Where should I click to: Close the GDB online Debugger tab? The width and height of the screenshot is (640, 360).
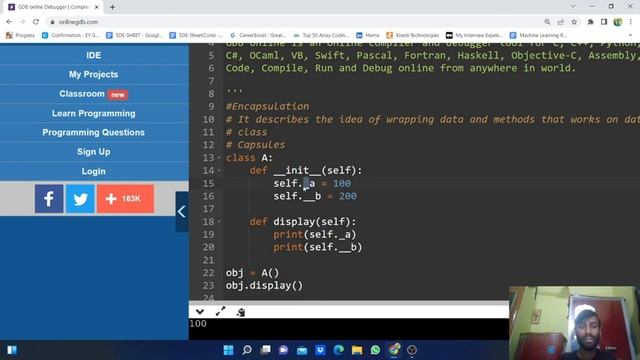click(x=97, y=7)
